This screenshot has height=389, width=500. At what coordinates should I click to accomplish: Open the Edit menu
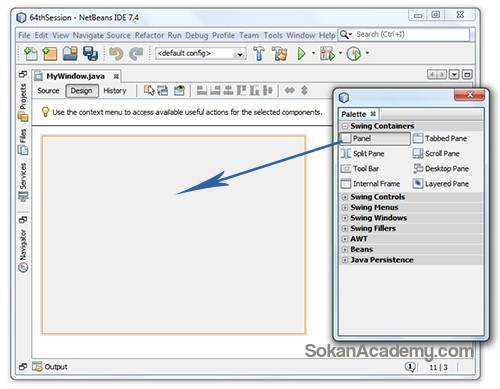tap(41, 35)
